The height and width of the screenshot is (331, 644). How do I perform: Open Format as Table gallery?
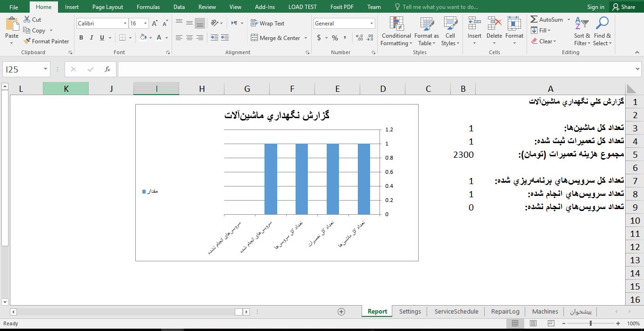[x=427, y=31]
